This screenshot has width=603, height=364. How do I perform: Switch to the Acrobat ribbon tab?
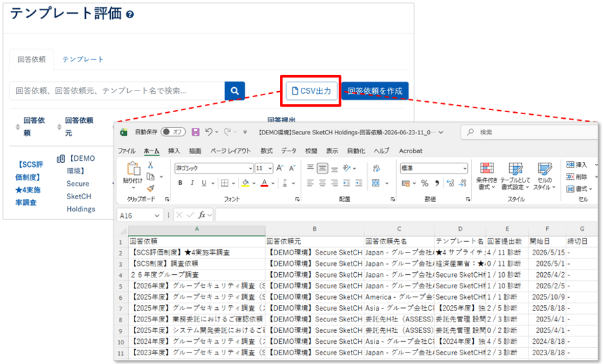410,151
